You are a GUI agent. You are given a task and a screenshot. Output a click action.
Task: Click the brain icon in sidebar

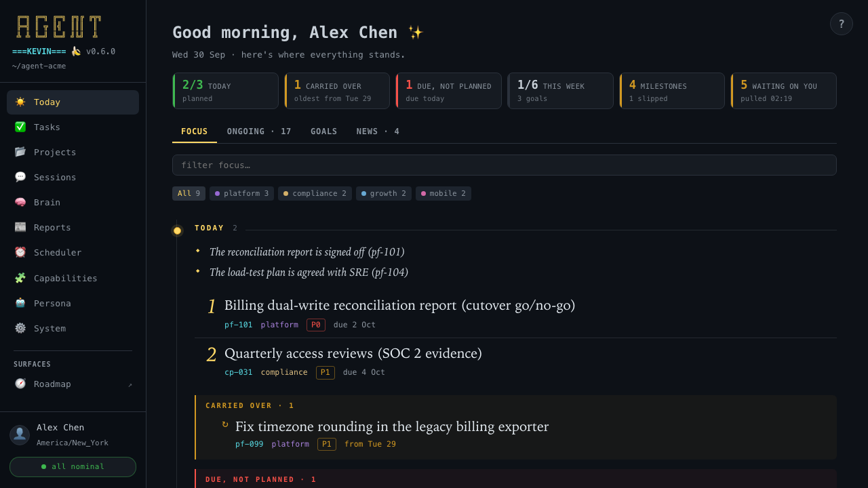coord(20,202)
